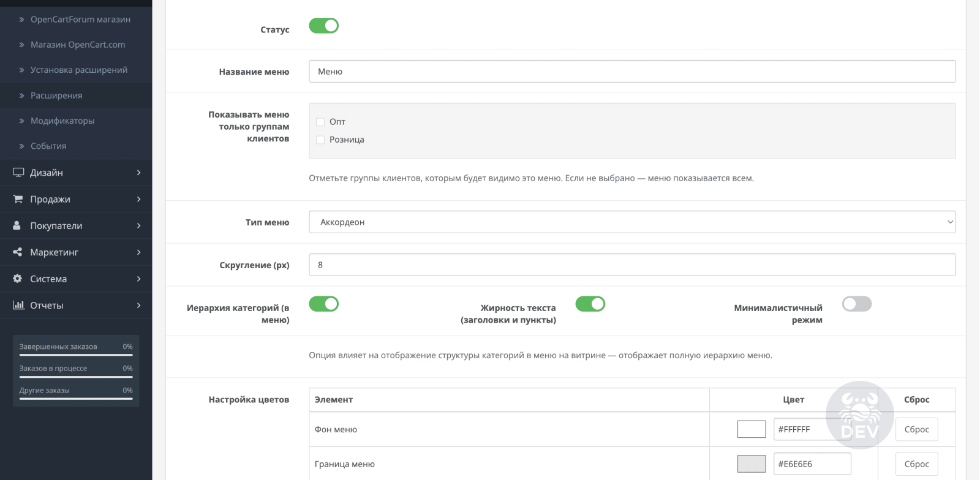Viewport: 980px width, 480px height.
Task: Click the Настройка цветов label
Action: tap(249, 399)
